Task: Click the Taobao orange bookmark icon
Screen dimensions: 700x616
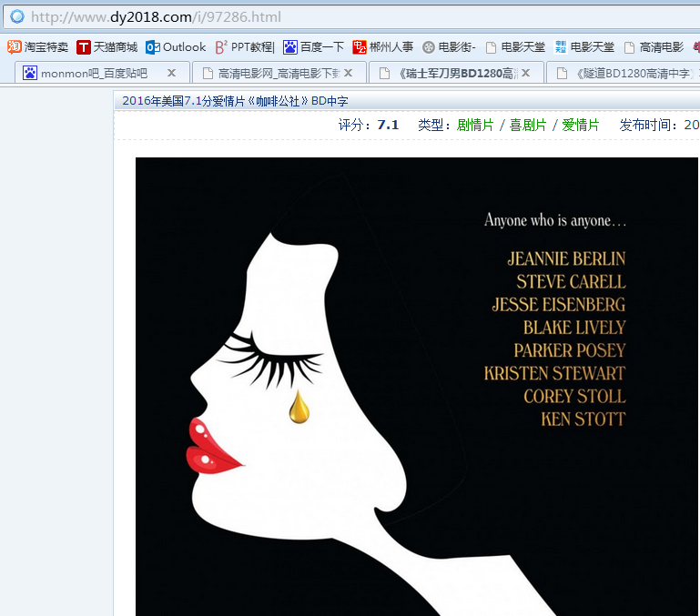Action: (15, 47)
